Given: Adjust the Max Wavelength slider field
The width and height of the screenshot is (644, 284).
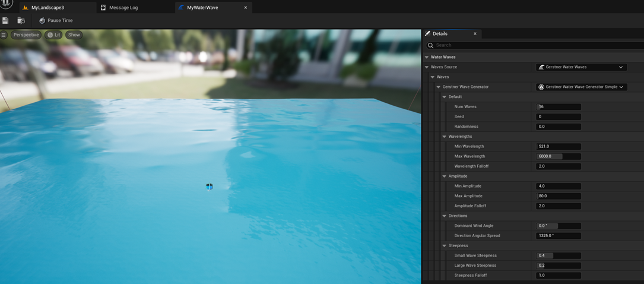Looking at the screenshot, I should click(x=559, y=156).
